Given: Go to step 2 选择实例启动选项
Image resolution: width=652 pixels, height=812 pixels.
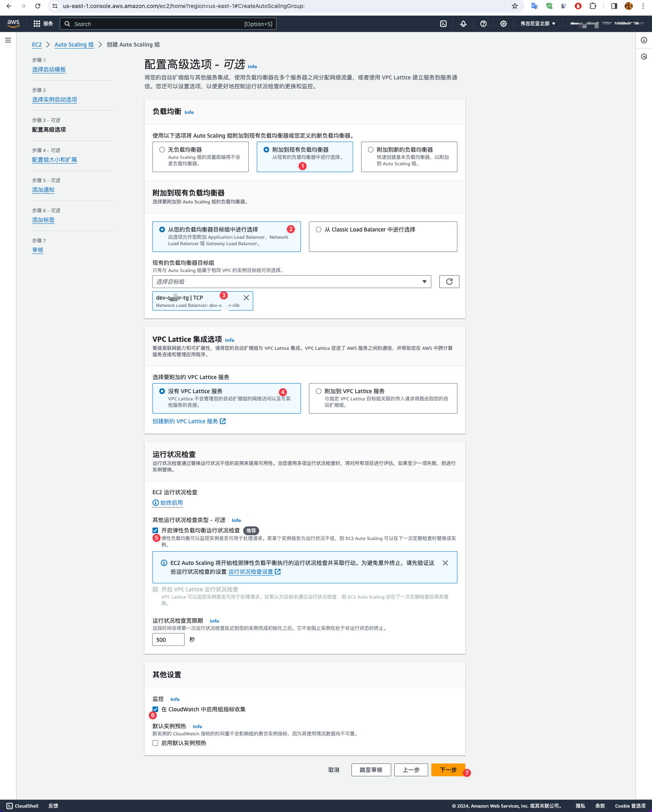Looking at the screenshot, I should pyautogui.click(x=55, y=99).
